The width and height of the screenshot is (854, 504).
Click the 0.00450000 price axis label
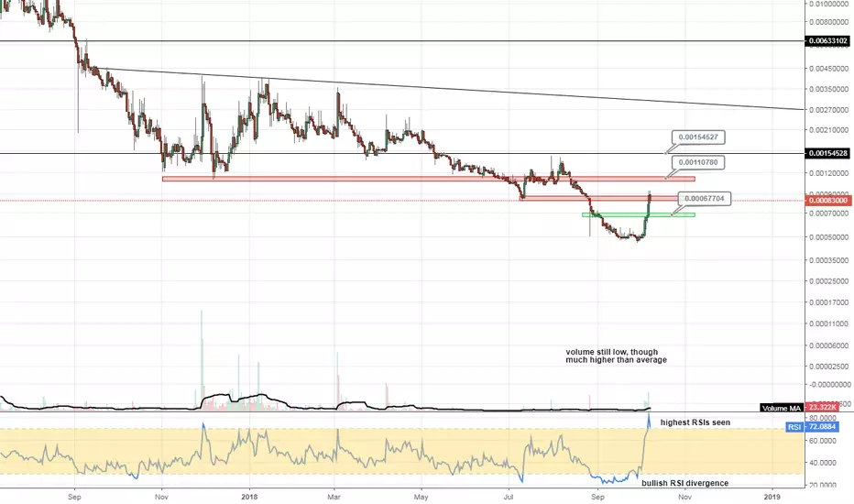tap(828, 69)
